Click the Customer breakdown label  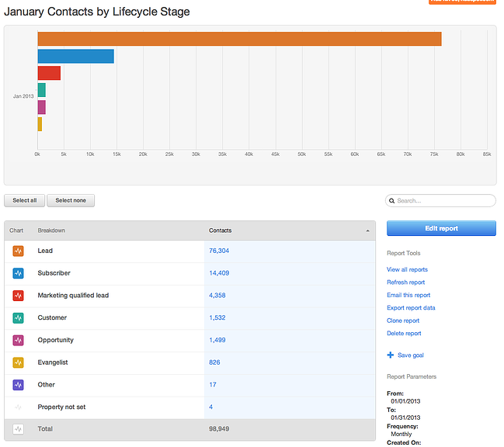coord(52,318)
